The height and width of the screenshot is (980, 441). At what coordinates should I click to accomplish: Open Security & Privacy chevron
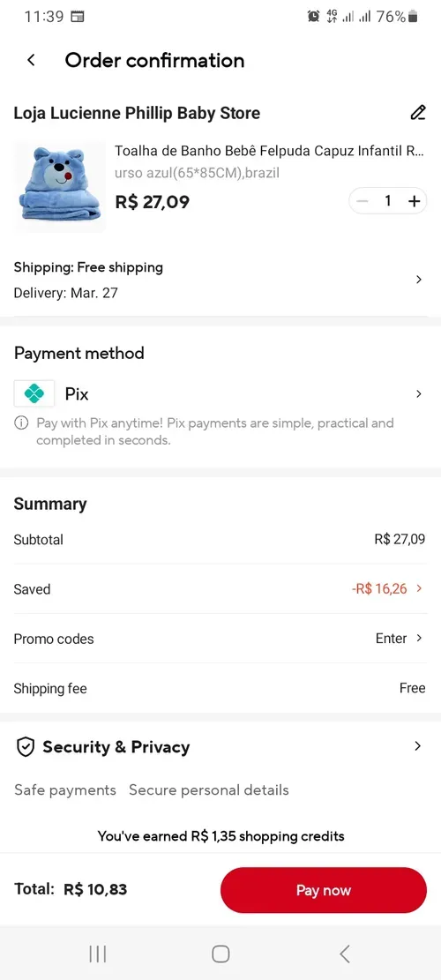point(418,745)
